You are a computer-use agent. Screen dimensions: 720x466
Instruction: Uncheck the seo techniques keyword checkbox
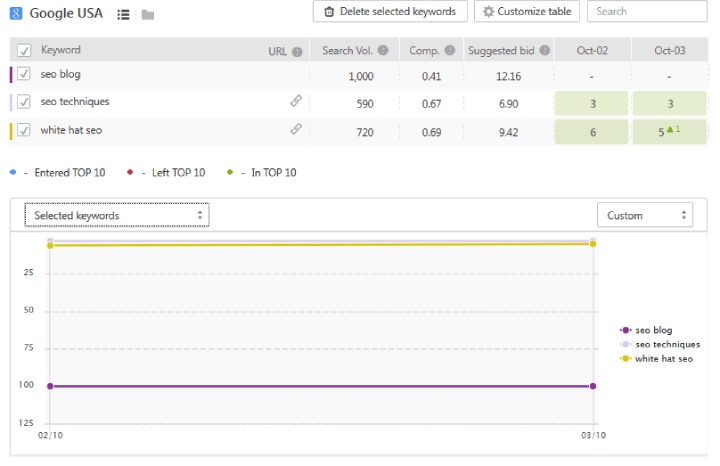(24, 101)
